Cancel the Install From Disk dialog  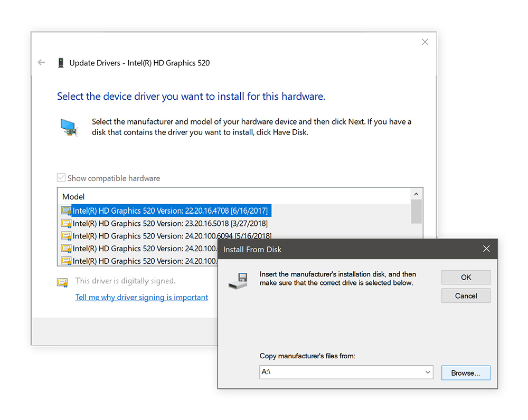point(466,296)
